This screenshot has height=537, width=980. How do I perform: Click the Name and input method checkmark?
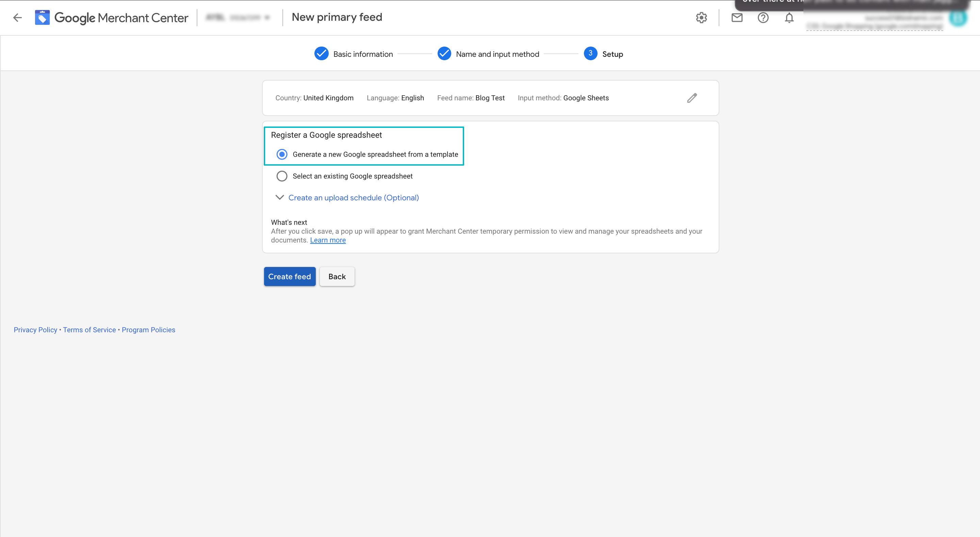444,54
